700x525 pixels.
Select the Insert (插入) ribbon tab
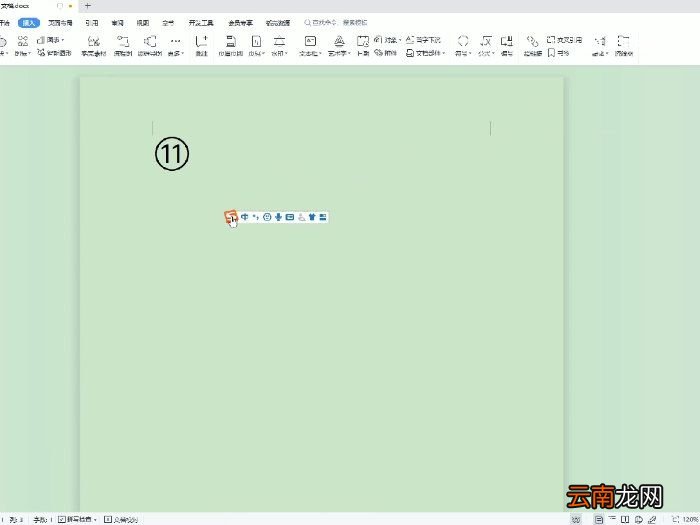coord(29,23)
